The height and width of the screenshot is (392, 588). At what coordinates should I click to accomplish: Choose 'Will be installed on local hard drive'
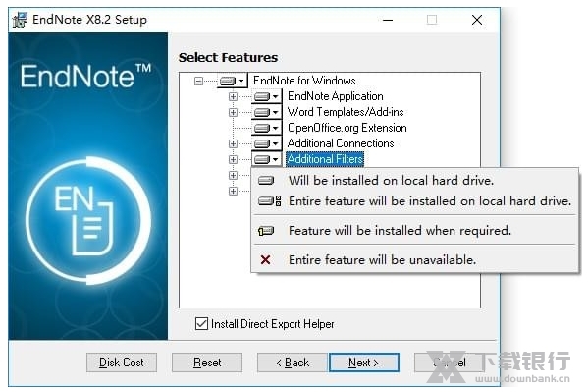coord(415,181)
